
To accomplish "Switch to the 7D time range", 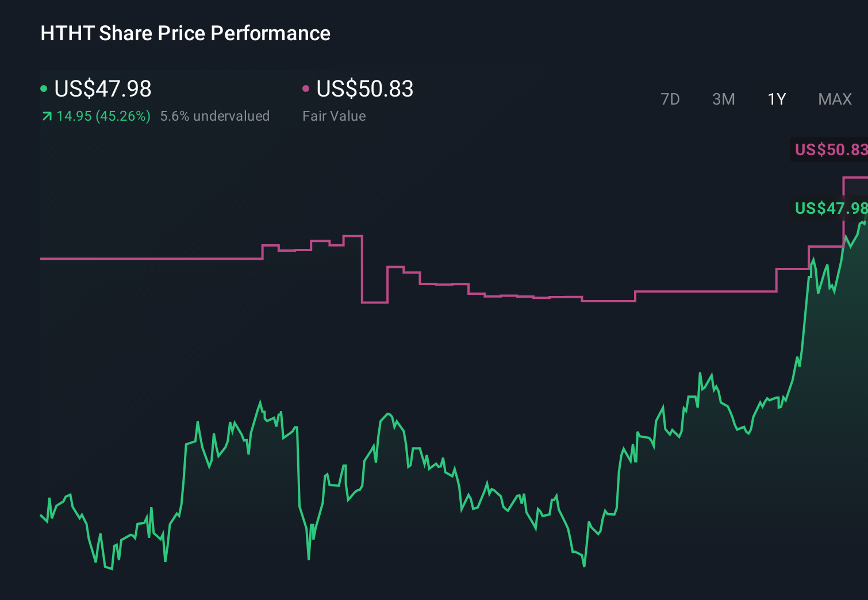I will coord(670,99).
